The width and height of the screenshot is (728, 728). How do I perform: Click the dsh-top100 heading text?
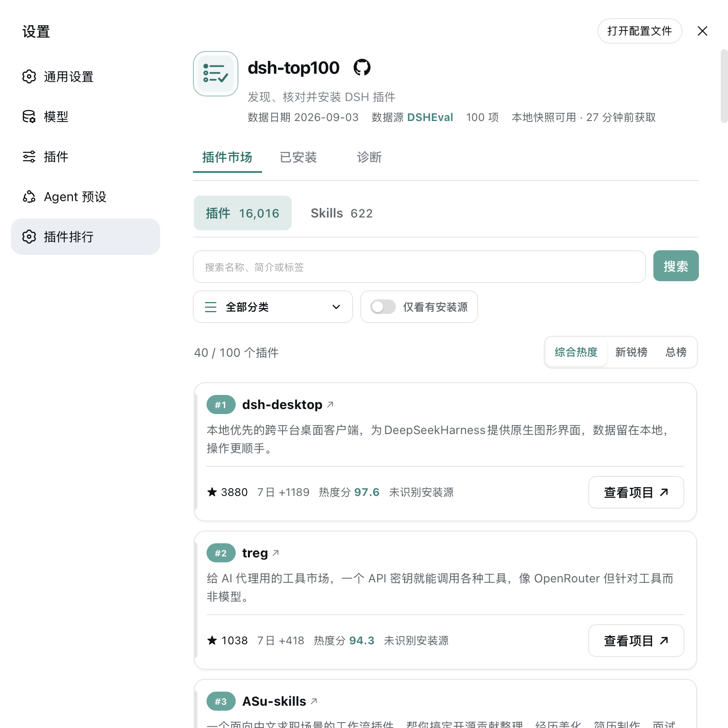[x=293, y=68]
